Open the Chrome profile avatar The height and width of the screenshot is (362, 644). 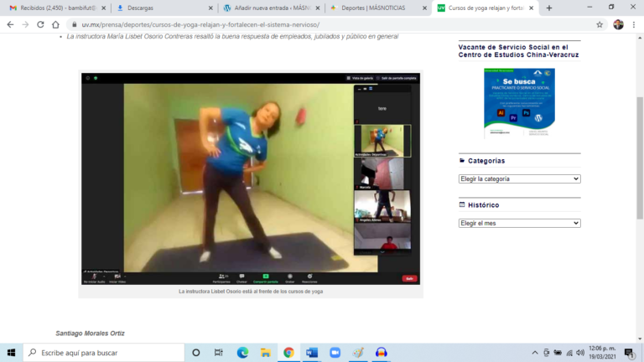coord(618,24)
